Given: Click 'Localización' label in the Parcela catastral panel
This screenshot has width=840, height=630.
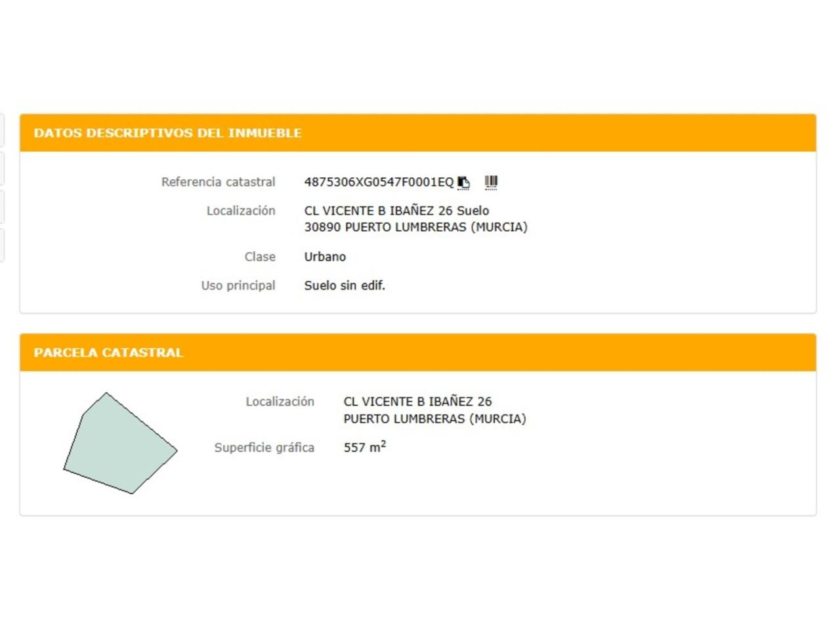Looking at the screenshot, I should click(280, 402).
